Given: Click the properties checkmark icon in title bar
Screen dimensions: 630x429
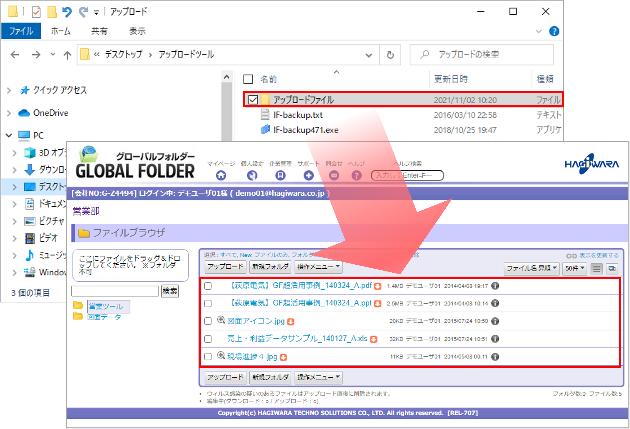Looking at the screenshot, I should pyautogui.click(x=36, y=12).
